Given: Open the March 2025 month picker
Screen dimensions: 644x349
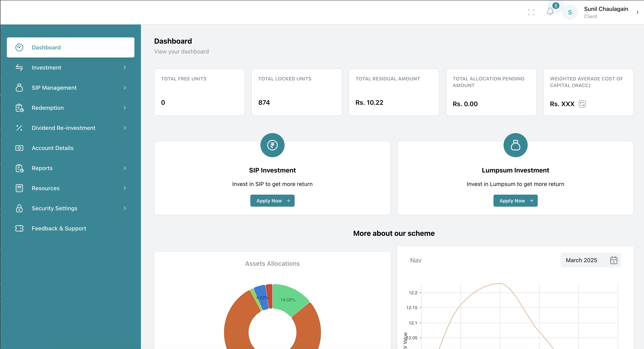Looking at the screenshot, I should point(590,260).
